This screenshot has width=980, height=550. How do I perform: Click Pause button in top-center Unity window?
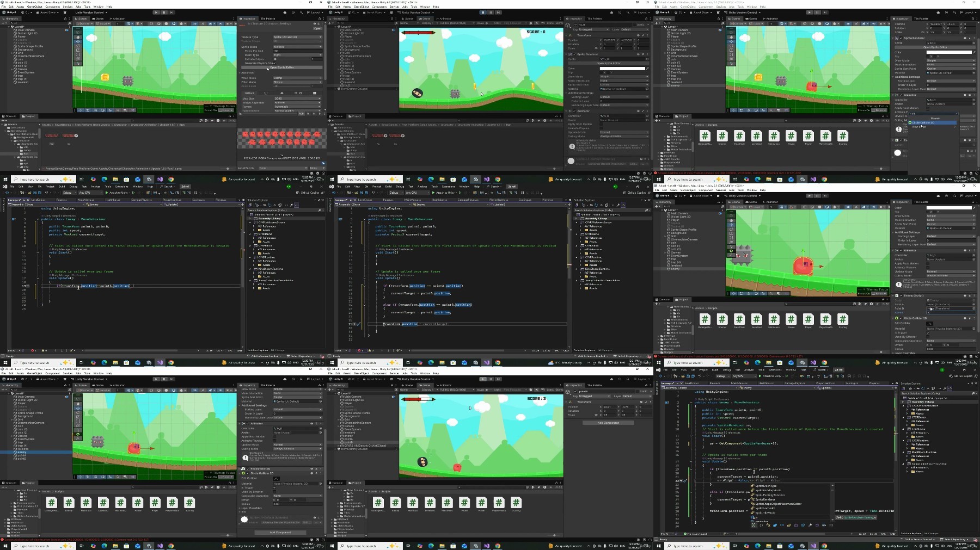(490, 12)
